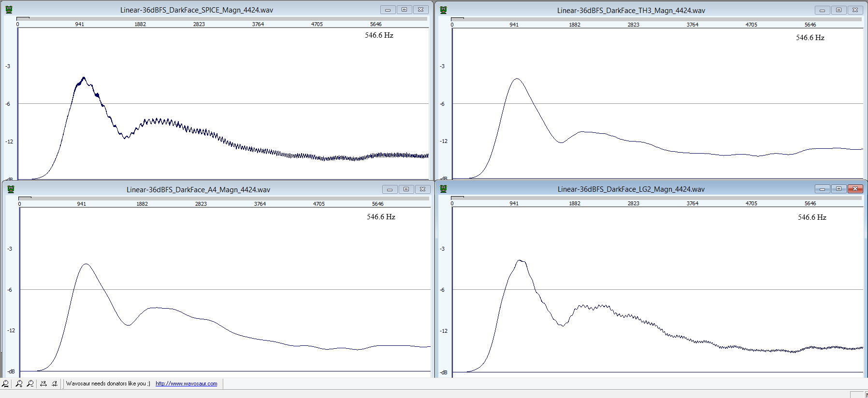
Task: Minimize the A4_Magn_4424.wav window
Action: point(390,189)
